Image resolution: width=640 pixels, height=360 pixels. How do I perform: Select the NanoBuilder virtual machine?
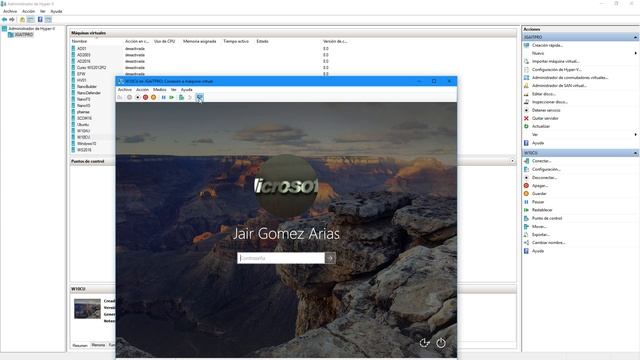pyautogui.click(x=87, y=87)
